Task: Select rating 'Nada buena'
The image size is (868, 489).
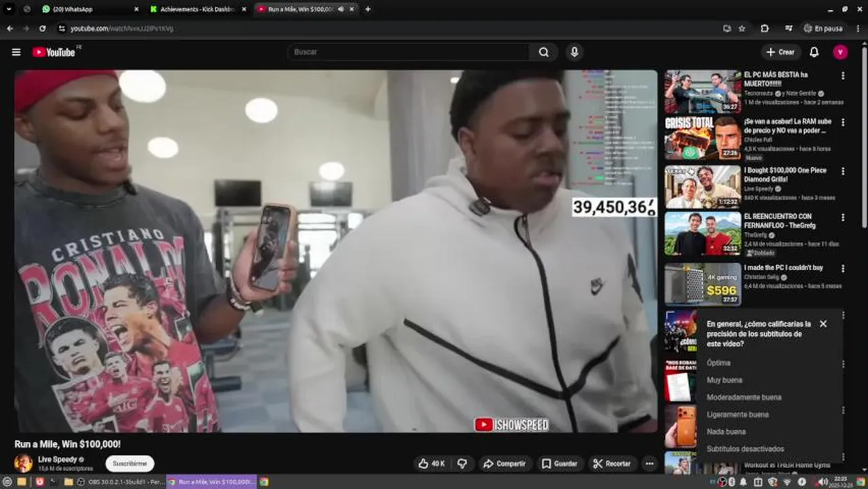Action: [x=726, y=431]
